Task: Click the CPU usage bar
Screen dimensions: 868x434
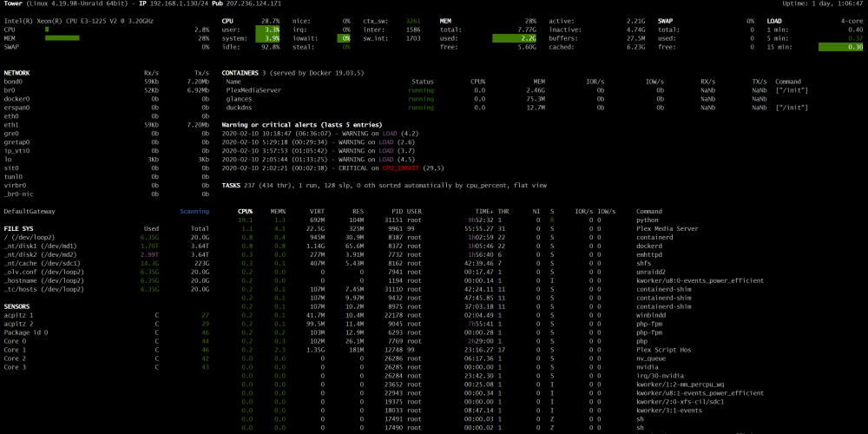Action: point(47,30)
